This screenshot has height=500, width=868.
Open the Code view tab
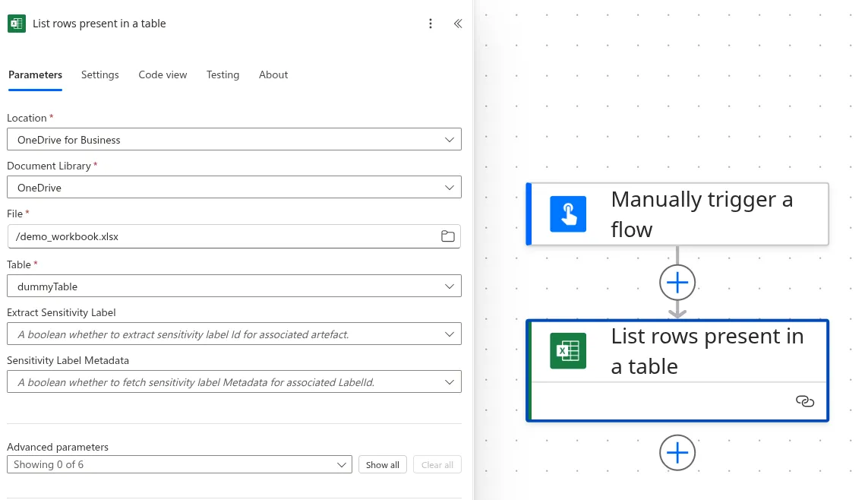(163, 74)
